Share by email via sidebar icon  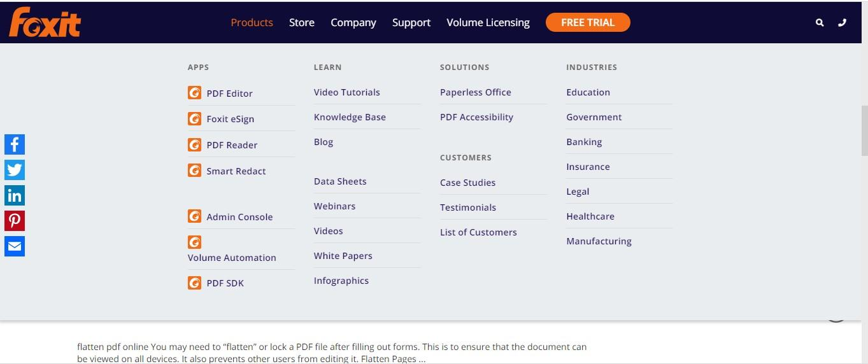[15, 246]
